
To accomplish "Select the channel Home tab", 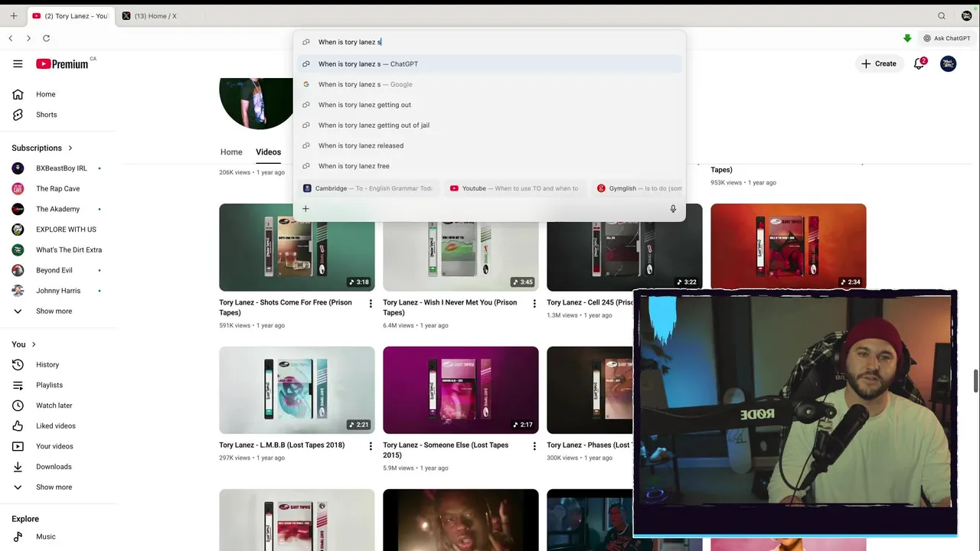I will [x=231, y=152].
